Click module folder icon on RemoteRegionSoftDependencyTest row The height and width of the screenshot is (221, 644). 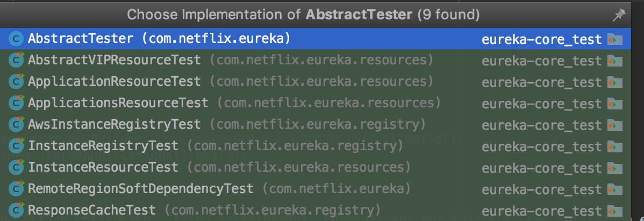point(614,190)
